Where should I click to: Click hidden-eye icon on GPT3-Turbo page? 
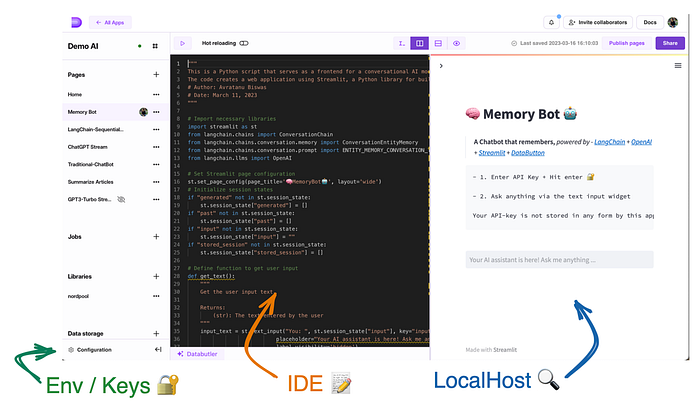pos(121,199)
